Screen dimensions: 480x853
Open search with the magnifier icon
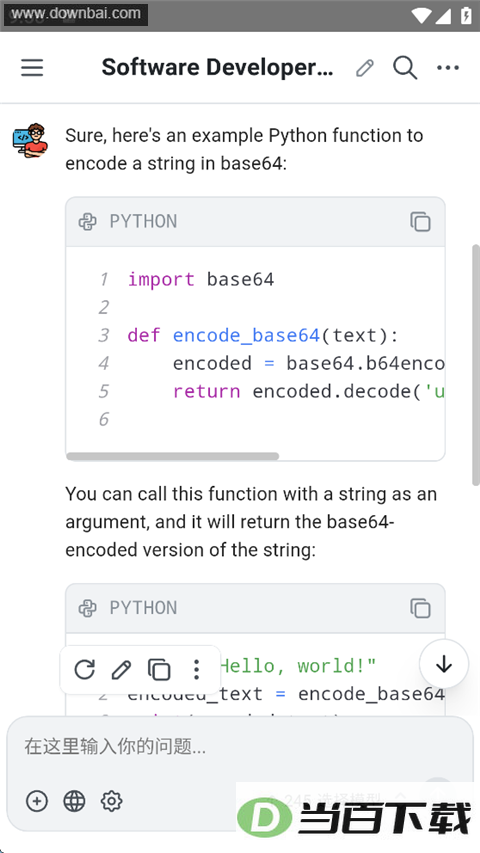(405, 68)
